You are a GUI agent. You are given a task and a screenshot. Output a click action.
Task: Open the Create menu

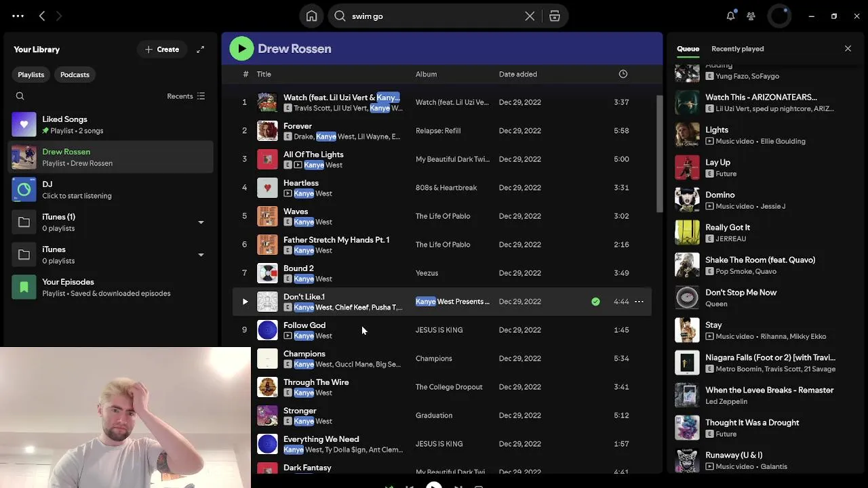click(x=162, y=49)
